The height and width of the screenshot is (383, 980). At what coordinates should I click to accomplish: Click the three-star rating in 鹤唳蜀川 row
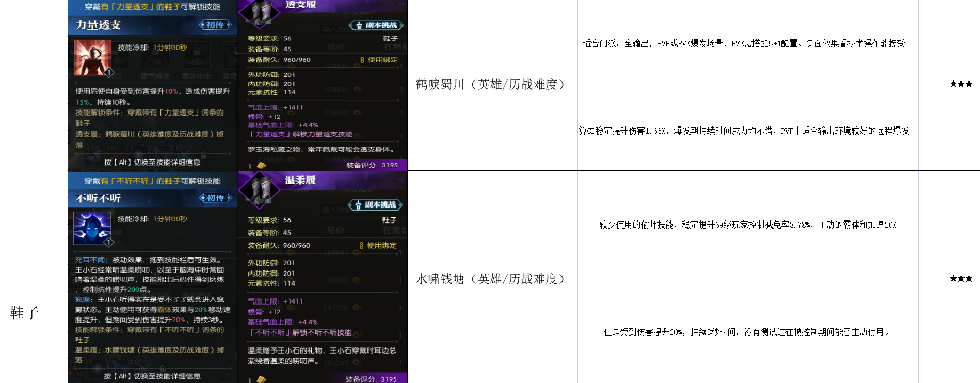pyautogui.click(x=961, y=84)
